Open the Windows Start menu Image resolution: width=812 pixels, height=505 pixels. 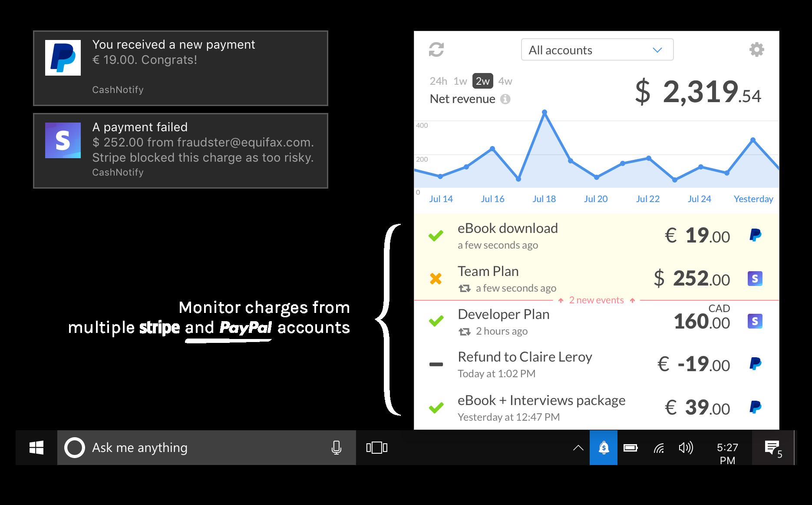point(36,448)
